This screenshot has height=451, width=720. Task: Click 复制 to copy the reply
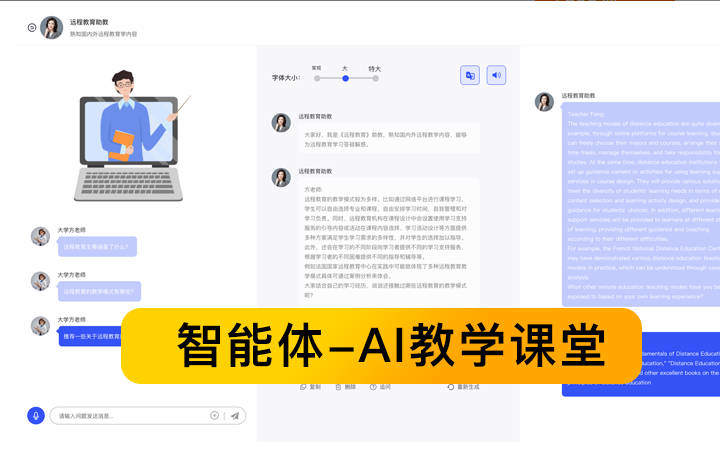tap(310, 386)
